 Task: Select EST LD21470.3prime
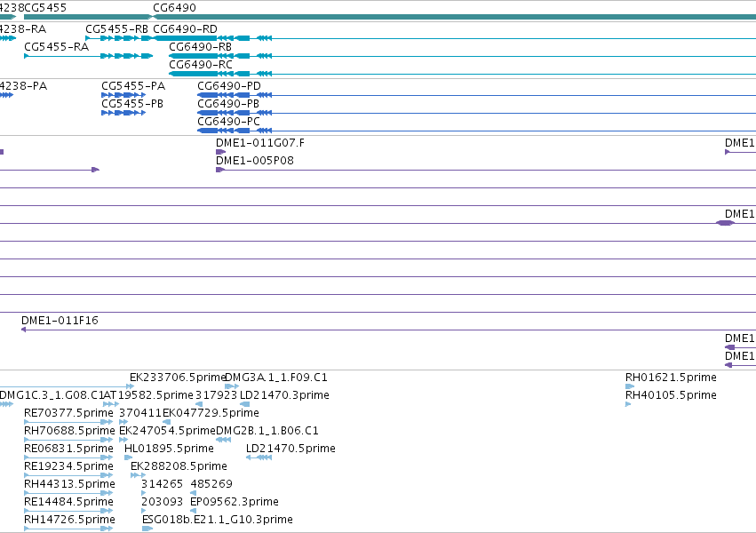click(x=245, y=404)
